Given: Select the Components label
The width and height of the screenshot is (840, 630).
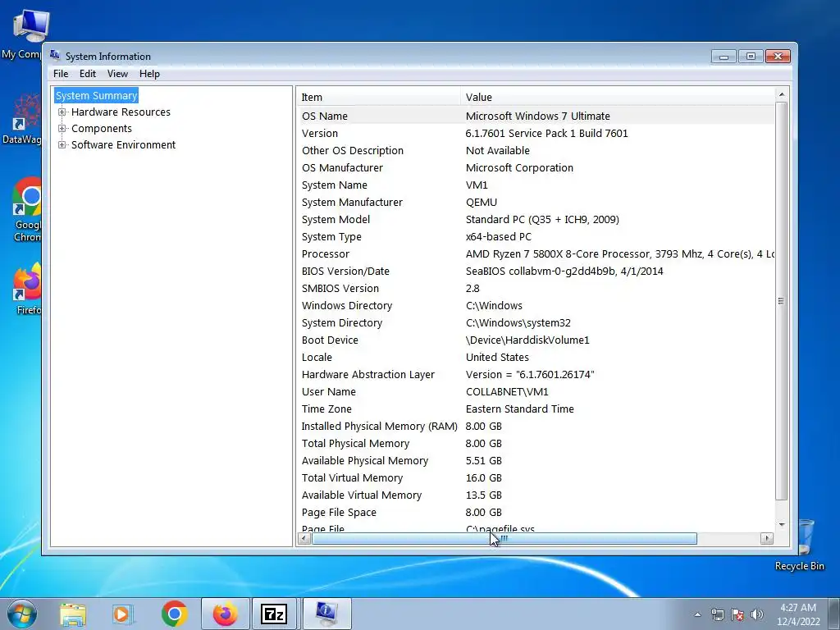Looking at the screenshot, I should point(101,129).
